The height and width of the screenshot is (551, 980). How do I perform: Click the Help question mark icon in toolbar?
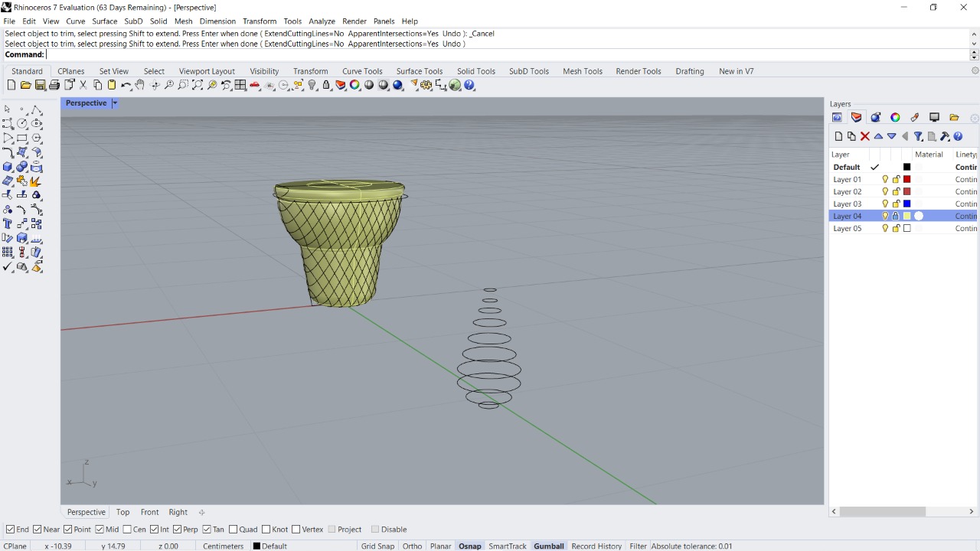point(469,85)
